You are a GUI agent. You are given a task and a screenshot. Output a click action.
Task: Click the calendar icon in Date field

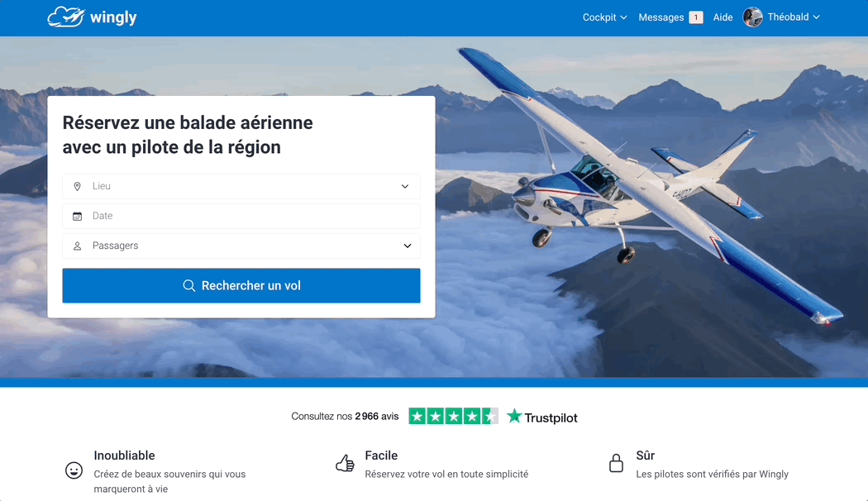[78, 216]
